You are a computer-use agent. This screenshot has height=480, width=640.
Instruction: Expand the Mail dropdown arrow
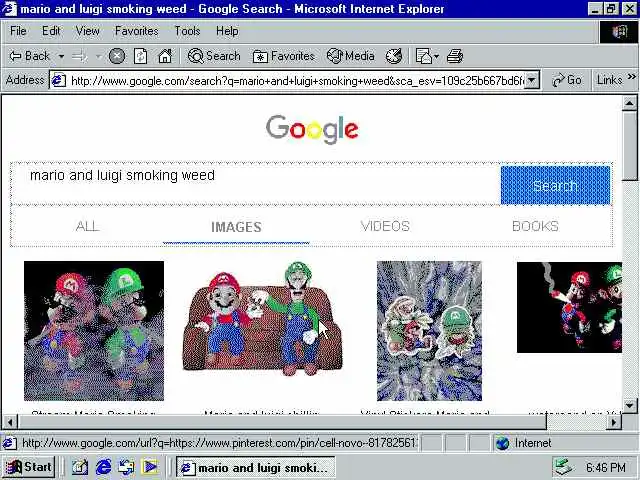click(x=436, y=56)
